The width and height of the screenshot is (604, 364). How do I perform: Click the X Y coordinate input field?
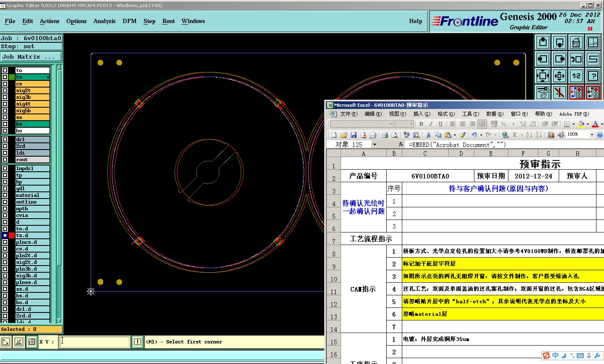click(x=94, y=342)
